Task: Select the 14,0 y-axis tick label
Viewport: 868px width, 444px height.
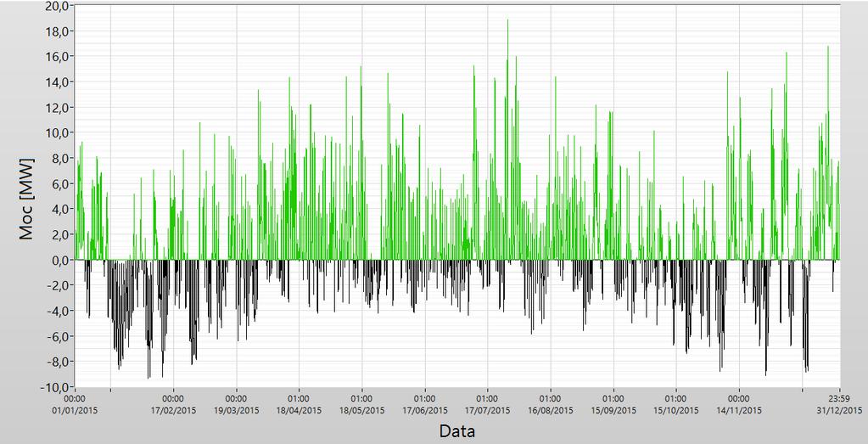Action: click(57, 82)
